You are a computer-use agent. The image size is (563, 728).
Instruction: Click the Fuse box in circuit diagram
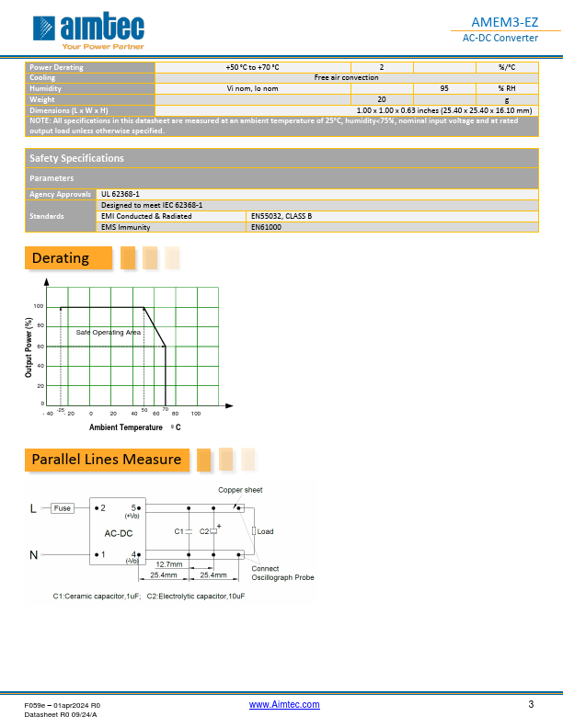63,508
